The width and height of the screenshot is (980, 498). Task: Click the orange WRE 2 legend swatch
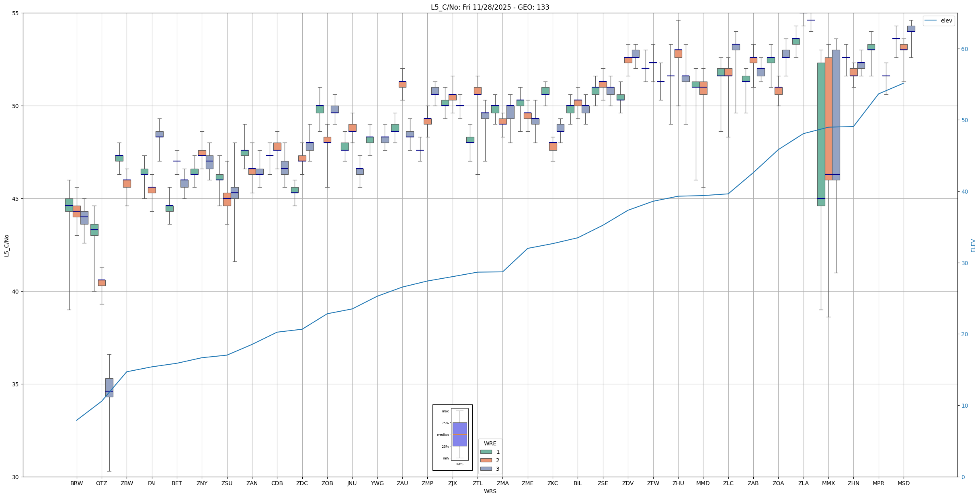click(486, 460)
